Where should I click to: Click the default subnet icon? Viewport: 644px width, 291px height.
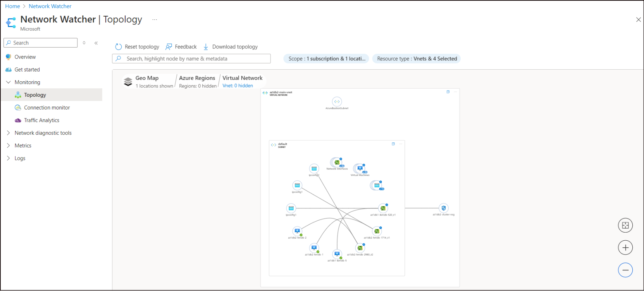[x=274, y=145]
